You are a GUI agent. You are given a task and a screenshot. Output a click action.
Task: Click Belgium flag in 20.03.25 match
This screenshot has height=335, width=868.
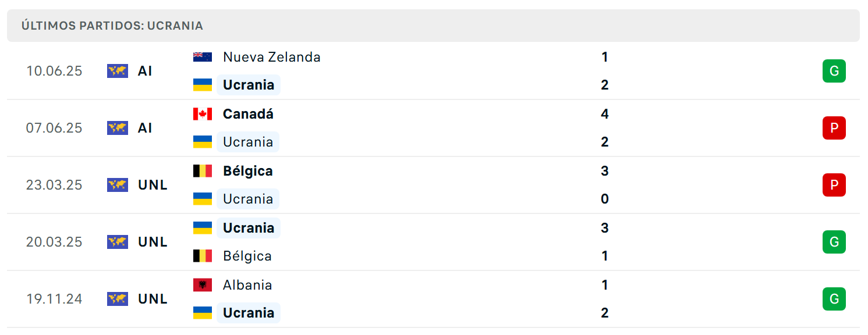point(203,256)
